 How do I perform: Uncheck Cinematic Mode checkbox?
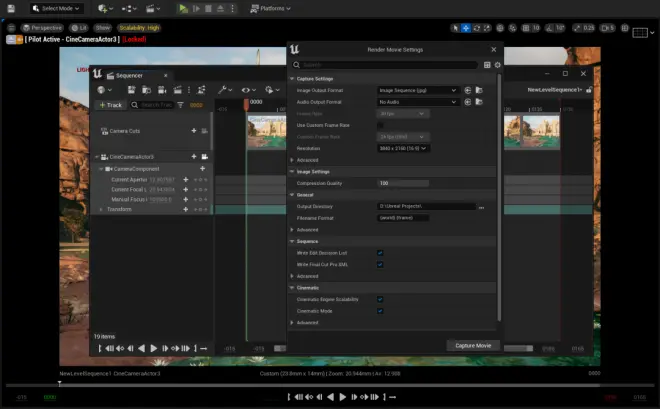(380, 311)
